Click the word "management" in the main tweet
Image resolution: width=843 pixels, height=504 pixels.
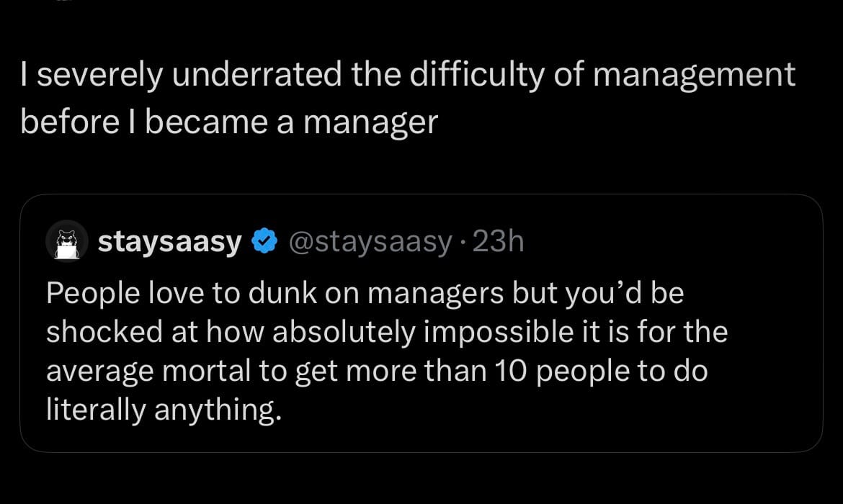click(694, 75)
